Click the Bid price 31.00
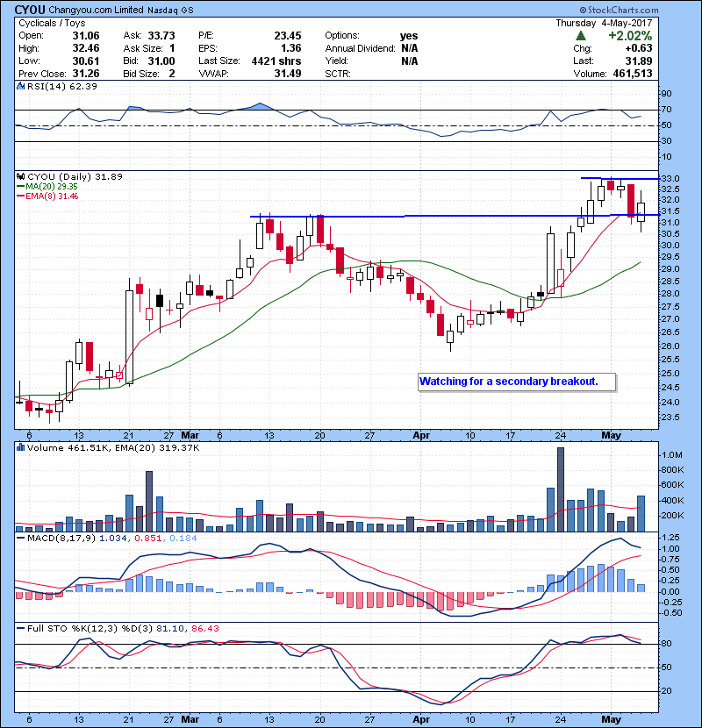Screen dimensions: 702x728 tap(161, 61)
